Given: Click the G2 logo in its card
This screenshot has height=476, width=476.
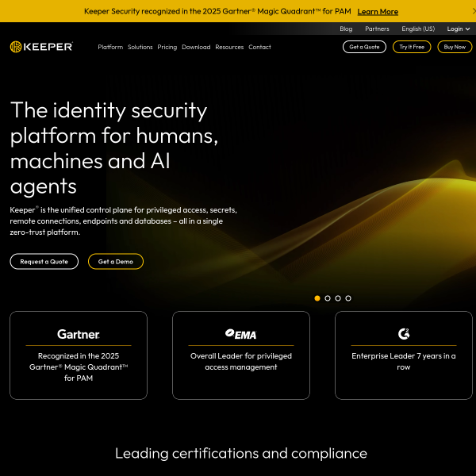Looking at the screenshot, I should point(404,334).
